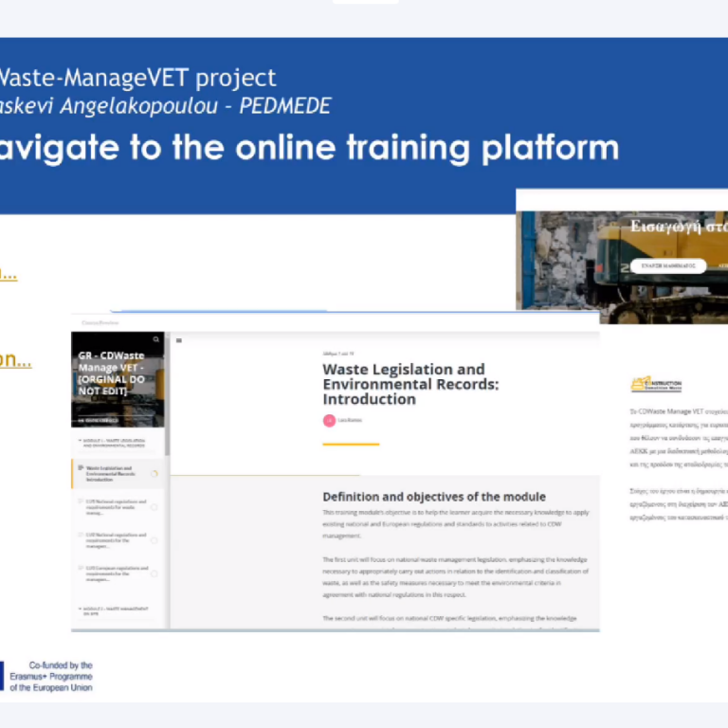Open second National regulations lesson in sidebar
Viewport: 728px width, 728px height.
pos(114,540)
